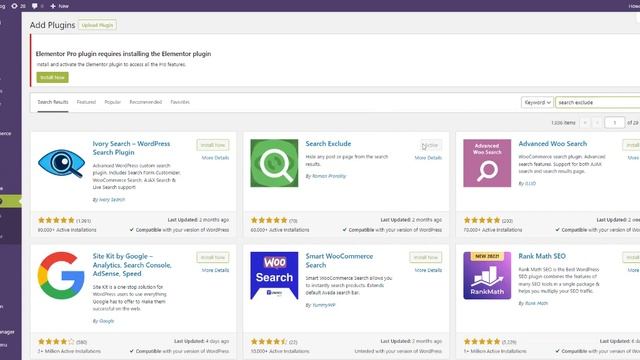Click the current page number box
This screenshot has height=360, width=640.
click(x=614, y=122)
